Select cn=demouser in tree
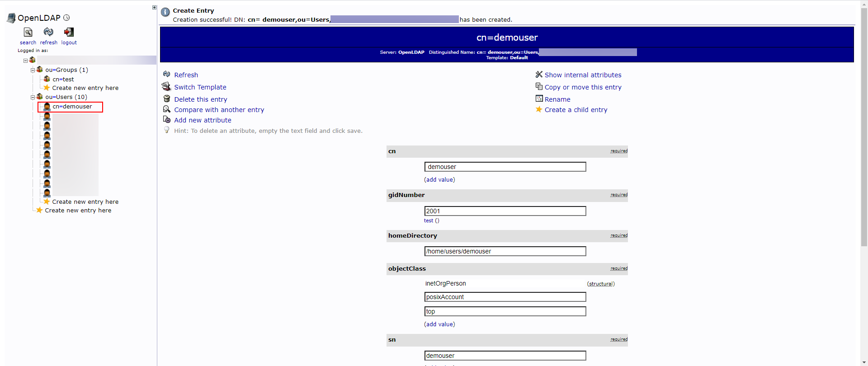Screen dimensions: 868x366 72,107
